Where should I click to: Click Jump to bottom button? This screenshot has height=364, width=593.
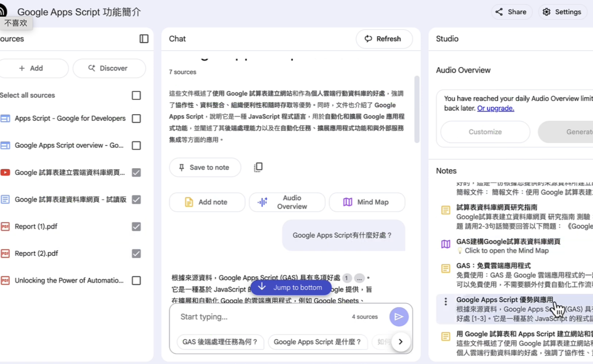tap(291, 287)
